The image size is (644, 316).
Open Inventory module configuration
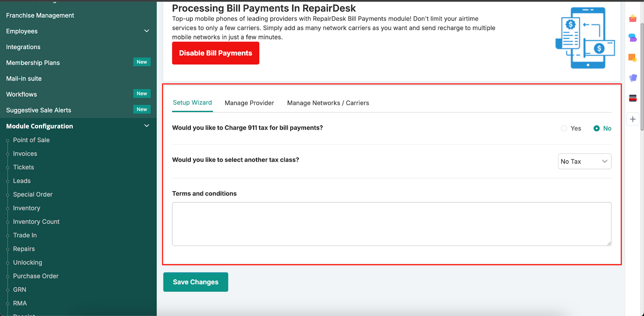[27, 208]
